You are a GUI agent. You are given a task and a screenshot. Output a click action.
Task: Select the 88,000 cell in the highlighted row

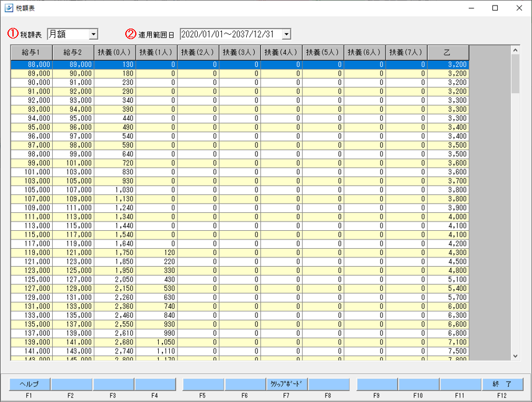tap(32, 65)
